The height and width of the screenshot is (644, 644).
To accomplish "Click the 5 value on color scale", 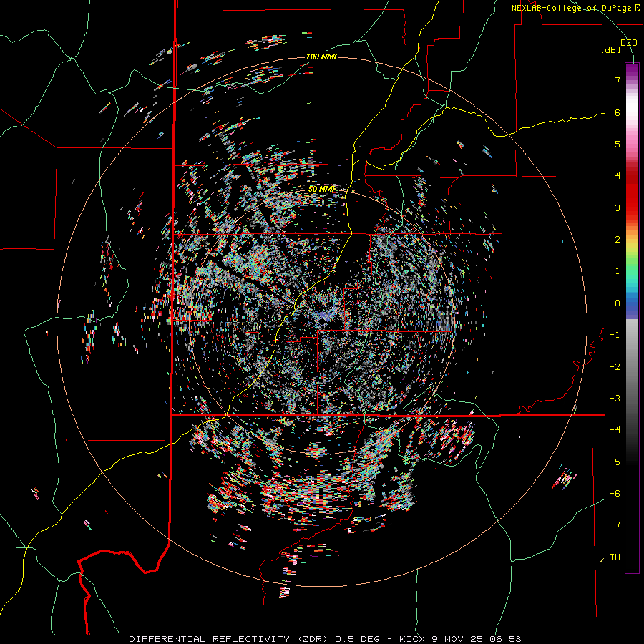I will click(x=618, y=144).
